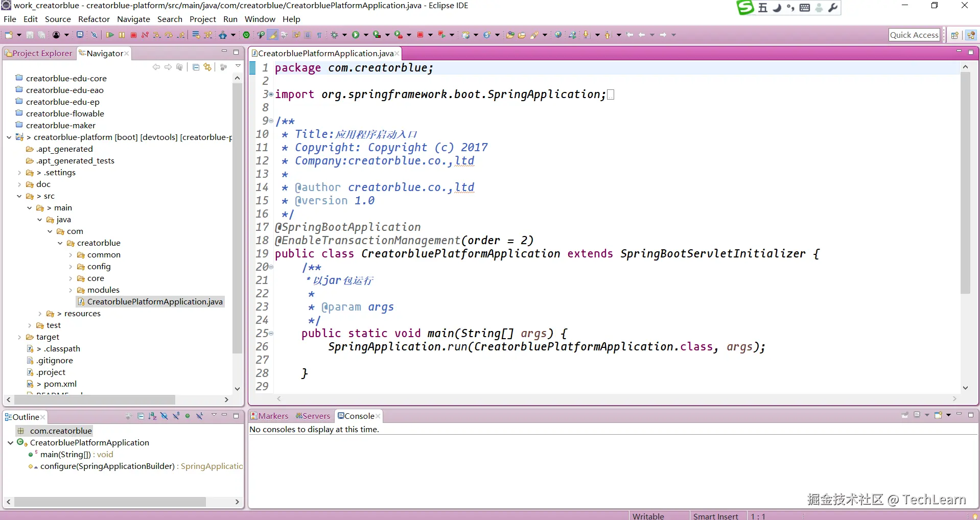Open the Window menu
The image size is (980, 520).
pyautogui.click(x=260, y=19)
